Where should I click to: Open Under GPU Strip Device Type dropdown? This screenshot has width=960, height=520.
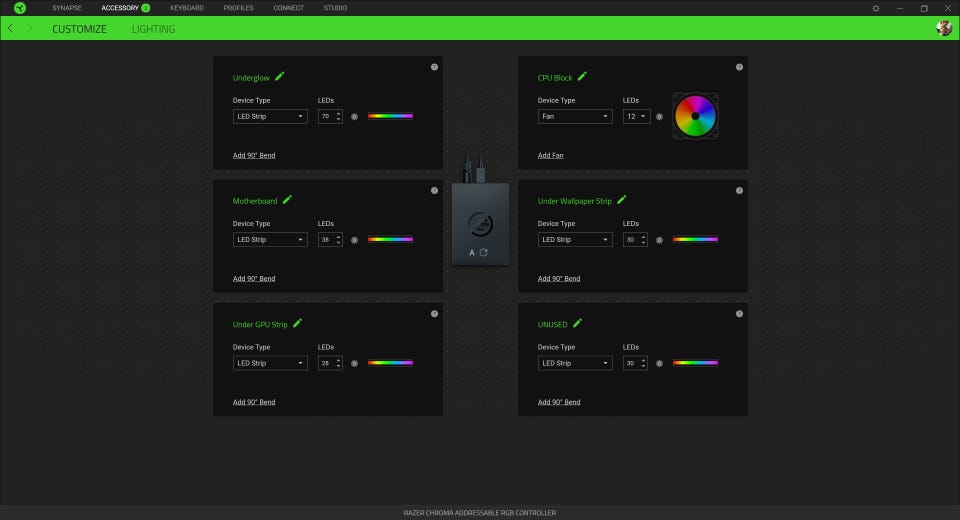[270, 363]
